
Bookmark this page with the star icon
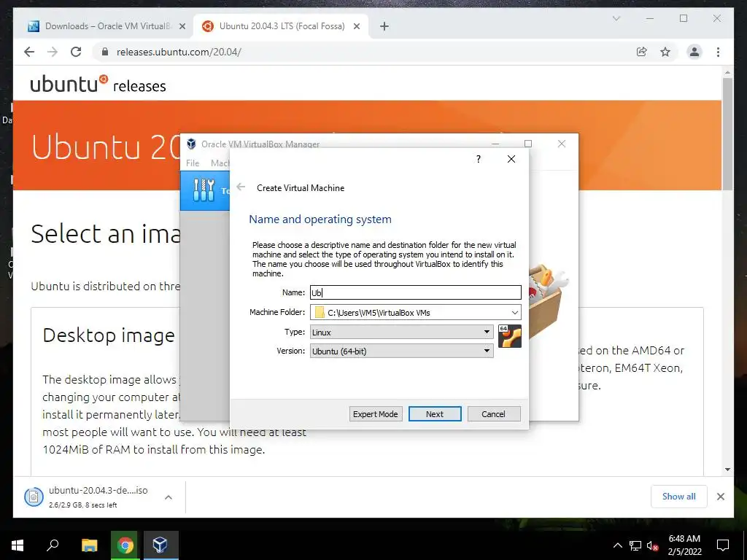pyautogui.click(x=665, y=52)
